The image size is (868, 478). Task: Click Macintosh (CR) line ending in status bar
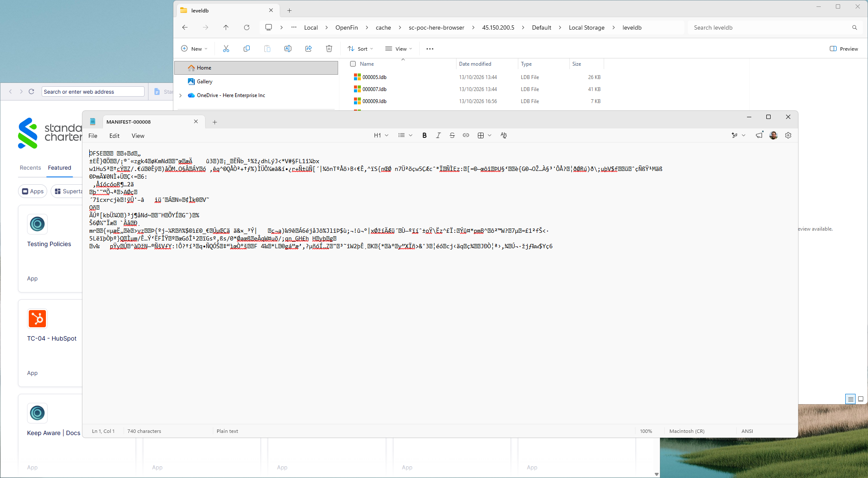click(x=687, y=431)
